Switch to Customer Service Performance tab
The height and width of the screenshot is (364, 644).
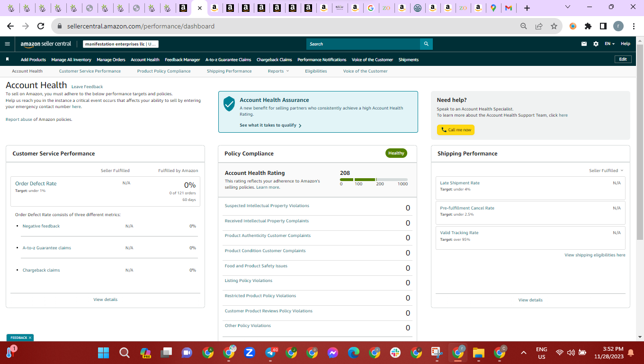[90, 71]
